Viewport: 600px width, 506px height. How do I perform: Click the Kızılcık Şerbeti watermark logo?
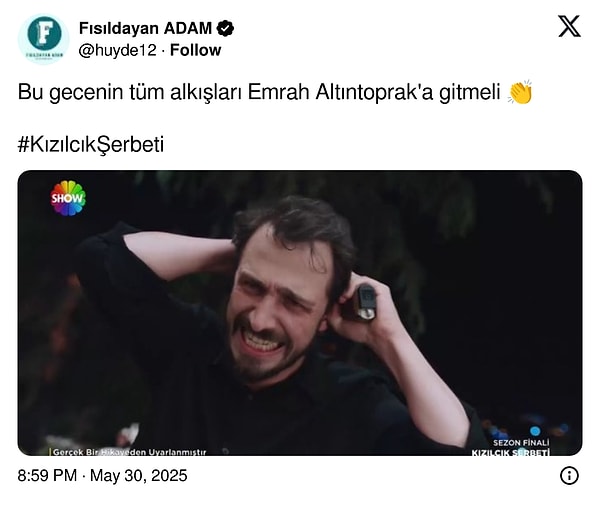click(510, 452)
